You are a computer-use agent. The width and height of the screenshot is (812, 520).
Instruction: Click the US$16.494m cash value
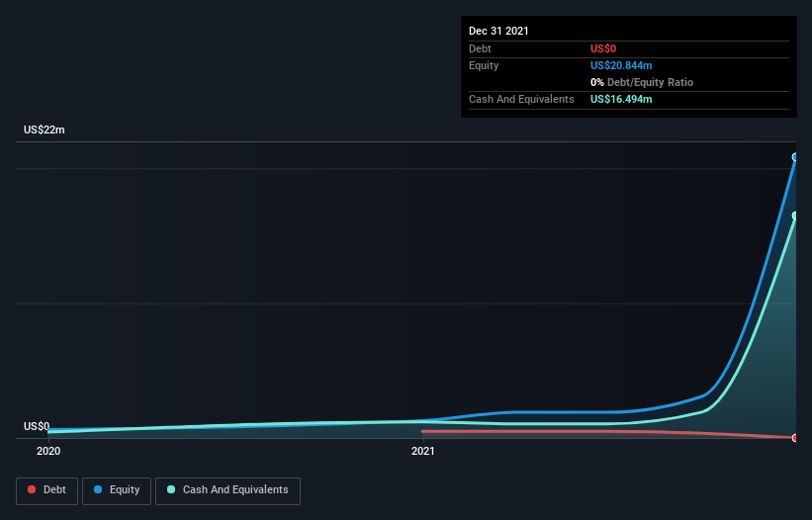[621, 99]
